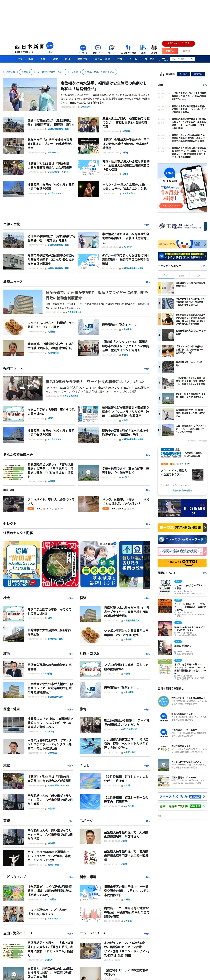Expand 調査依頼 section via 一覧へ
Viewport: 210px width, 980px height.
click(147, 490)
